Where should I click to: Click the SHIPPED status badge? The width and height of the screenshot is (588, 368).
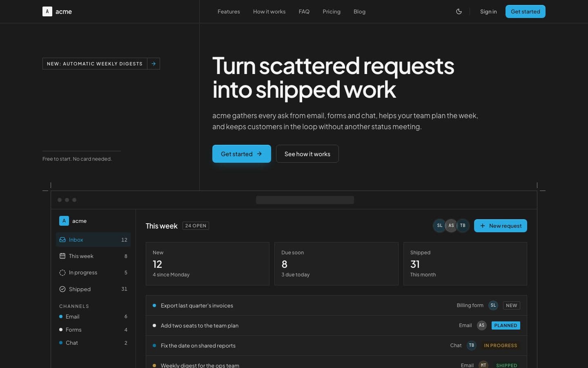point(506,365)
